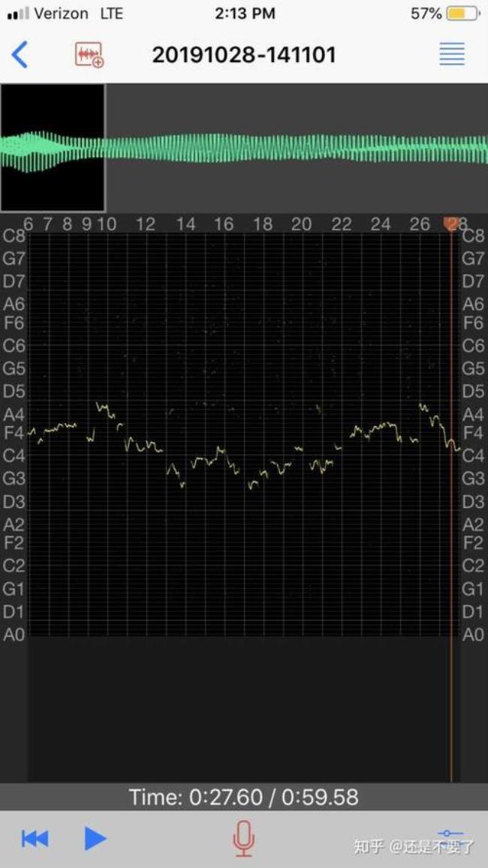The image size is (488, 868).
Task: Click the left C4 pitch label
Action: pos(14,455)
